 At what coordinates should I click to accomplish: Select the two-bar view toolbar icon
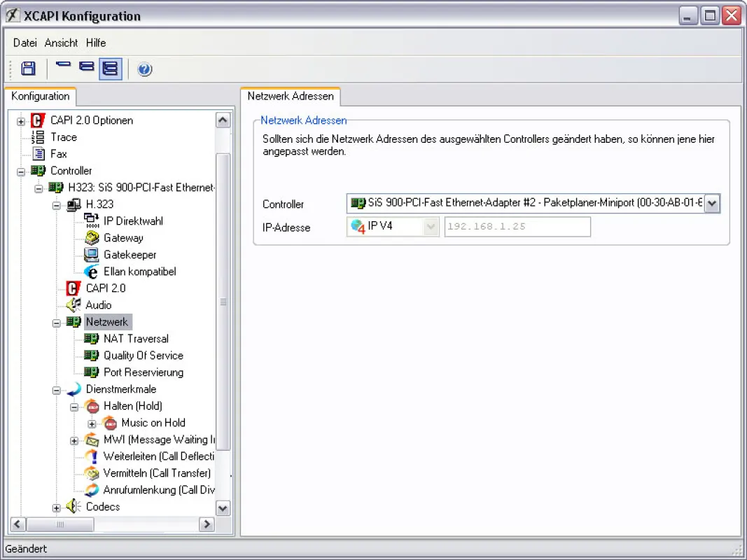[x=86, y=66]
